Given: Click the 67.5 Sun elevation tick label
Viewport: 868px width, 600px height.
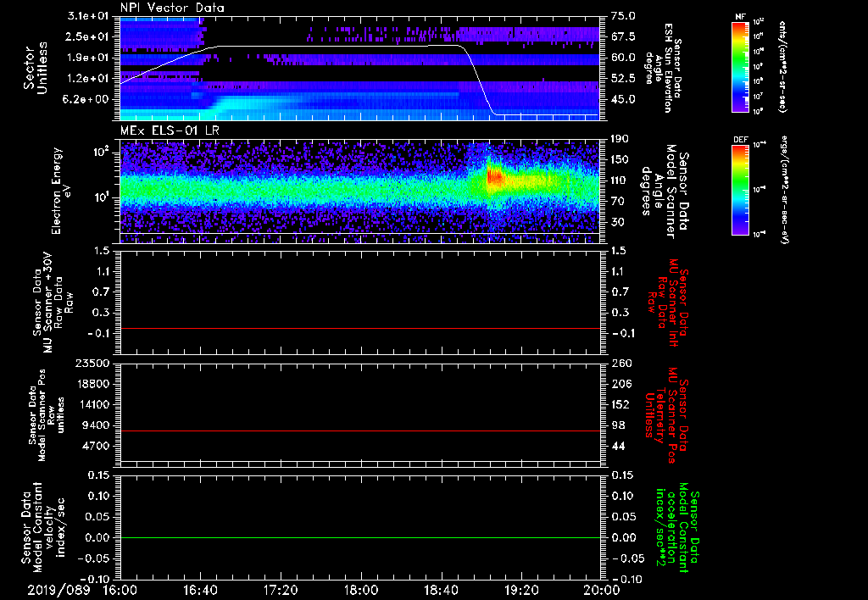Looking at the screenshot, I should tap(623, 36).
